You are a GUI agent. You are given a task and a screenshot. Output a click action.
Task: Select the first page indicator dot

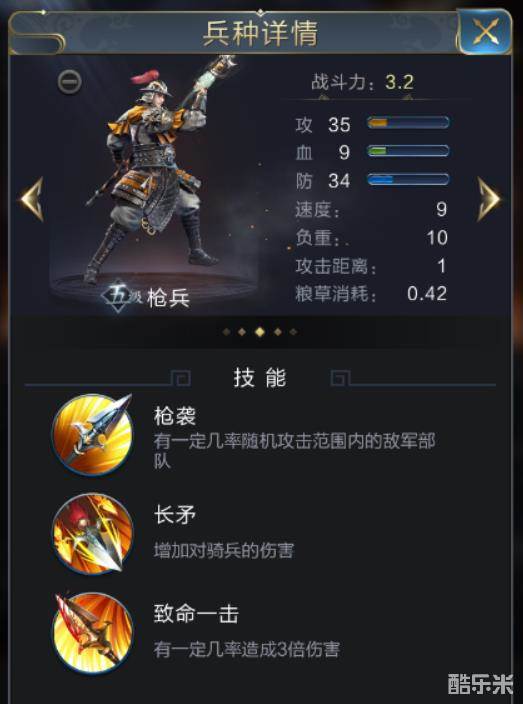tap(227, 332)
